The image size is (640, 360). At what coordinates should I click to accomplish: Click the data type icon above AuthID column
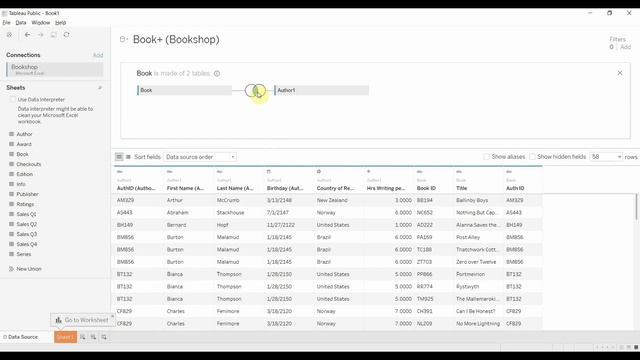(x=120, y=172)
